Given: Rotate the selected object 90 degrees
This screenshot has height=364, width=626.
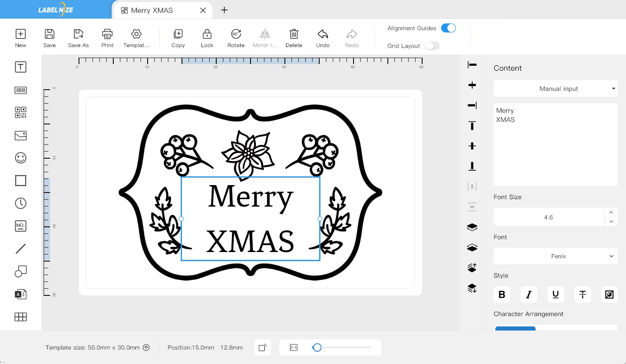Looking at the screenshot, I should [x=236, y=38].
